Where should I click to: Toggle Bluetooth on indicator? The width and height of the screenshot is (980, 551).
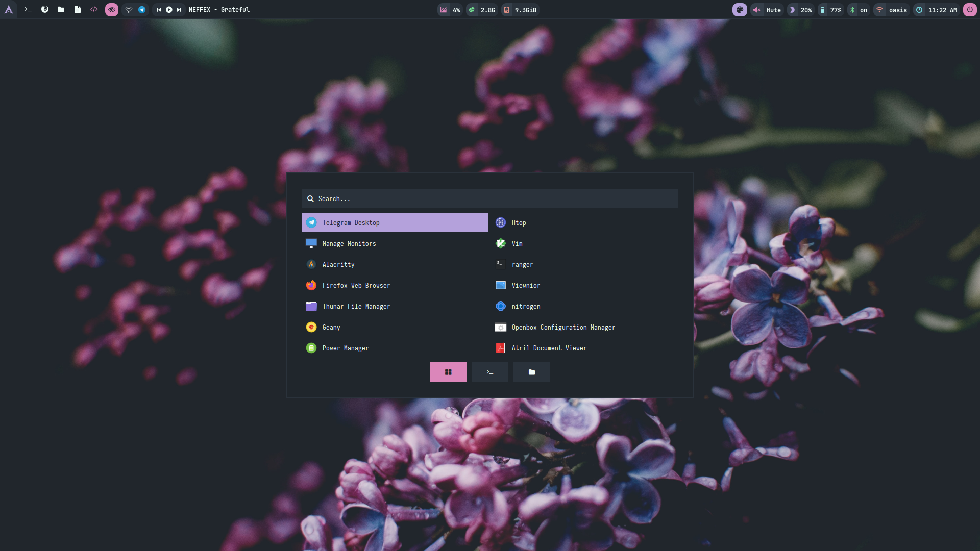858,10
